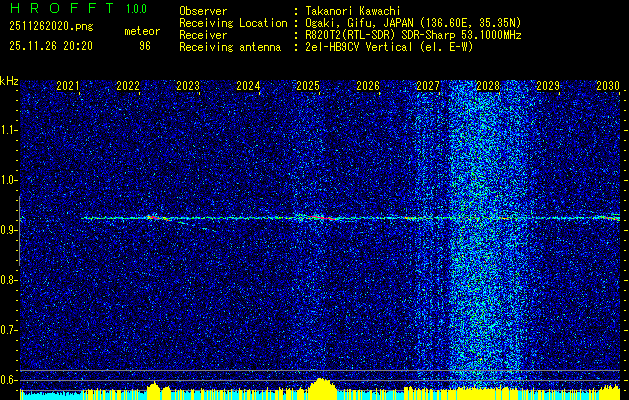Click the Receiving antenna label

tap(230, 47)
